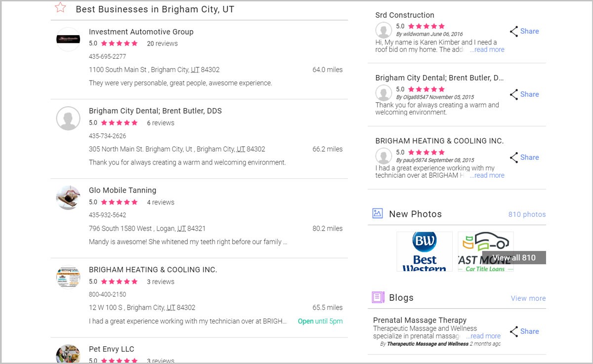Open Investment Automotive Group logo thumbnail

(68, 39)
